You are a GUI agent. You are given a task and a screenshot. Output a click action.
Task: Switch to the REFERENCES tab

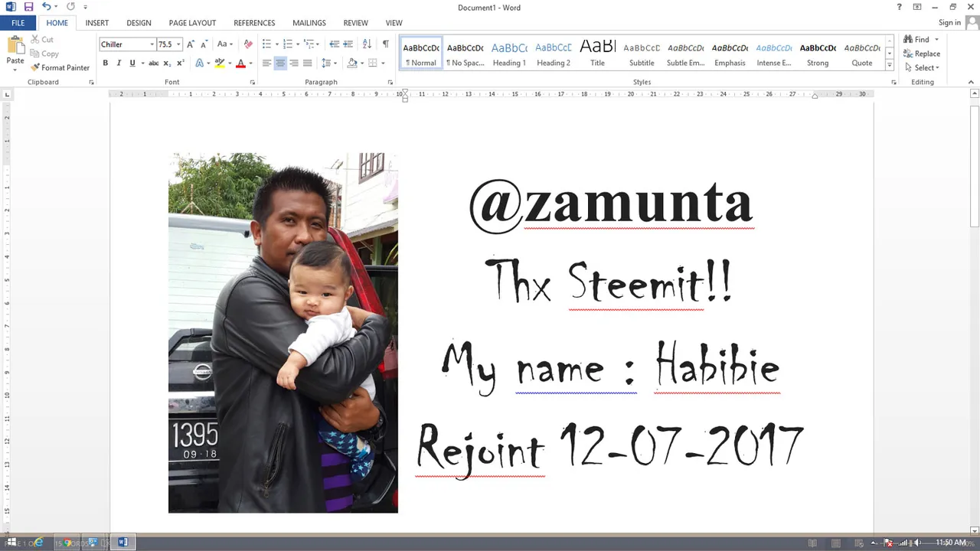pos(254,23)
